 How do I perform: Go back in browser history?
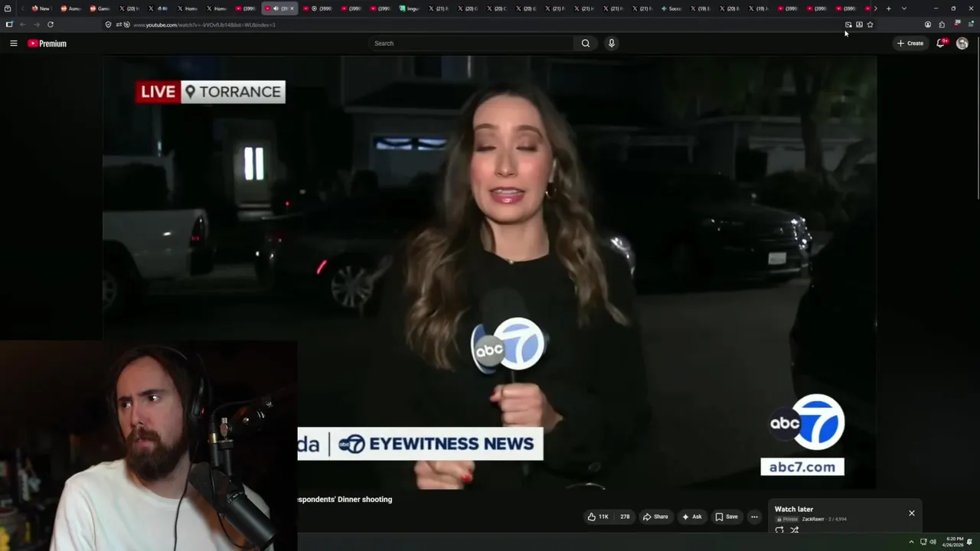pyautogui.click(x=22, y=24)
